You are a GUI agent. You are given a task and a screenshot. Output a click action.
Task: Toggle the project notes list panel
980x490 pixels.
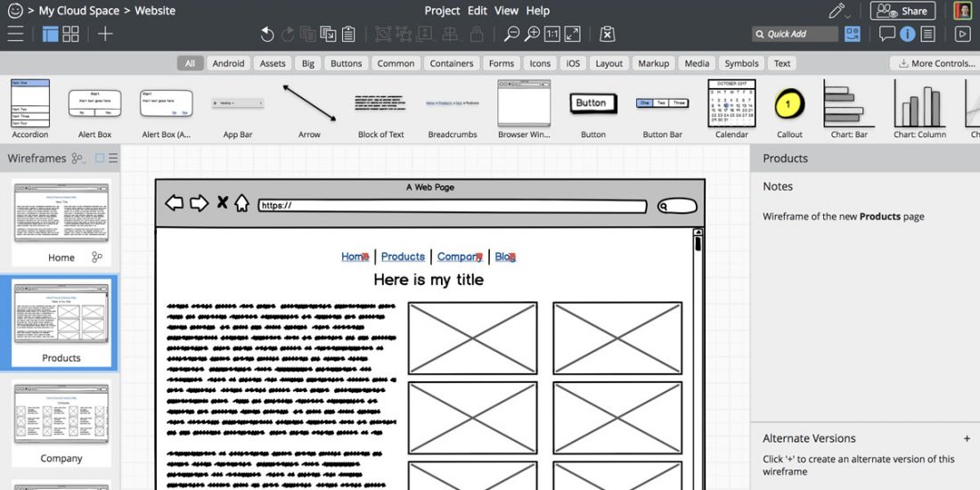[928, 34]
